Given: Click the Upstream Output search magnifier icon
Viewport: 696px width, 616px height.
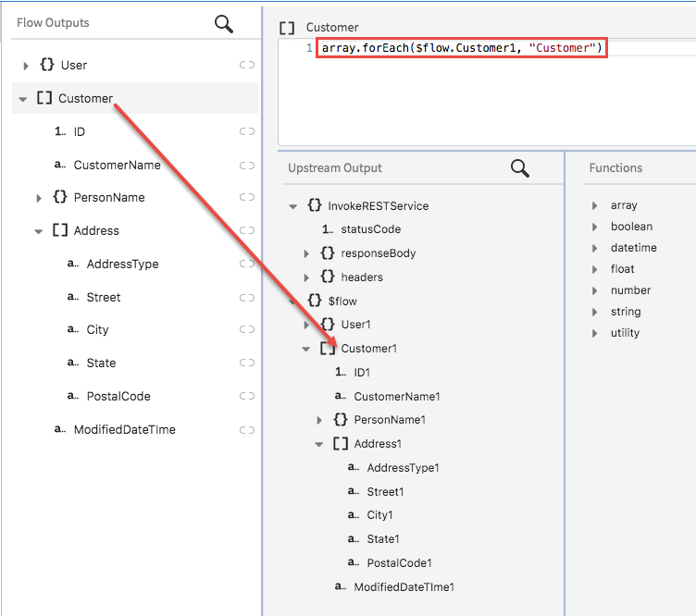Looking at the screenshot, I should pos(520,167).
